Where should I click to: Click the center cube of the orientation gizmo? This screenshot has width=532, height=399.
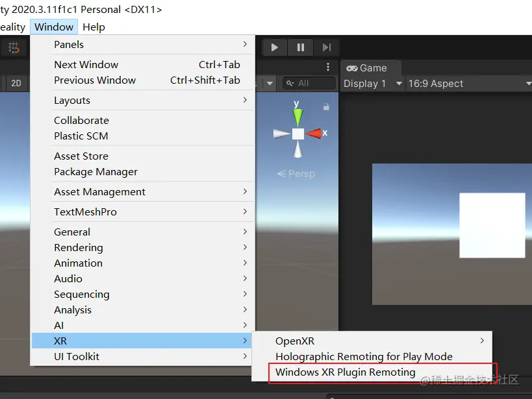298,134
